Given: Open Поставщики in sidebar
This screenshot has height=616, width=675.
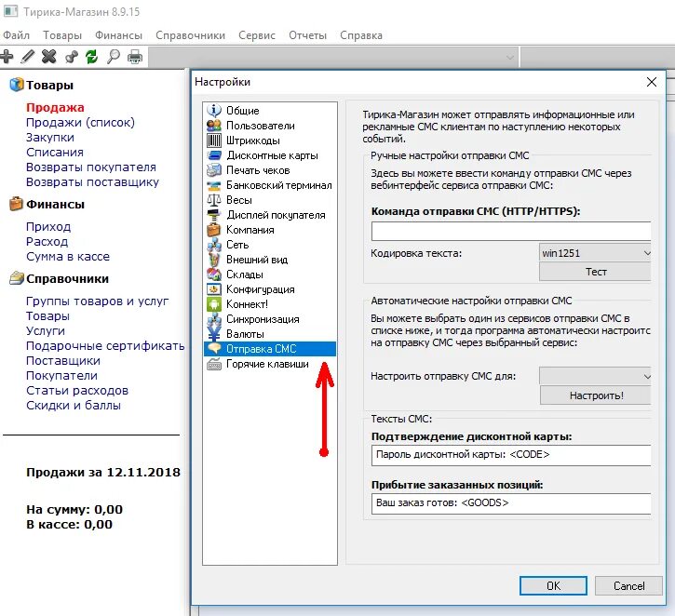Looking at the screenshot, I should pos(63,360).
